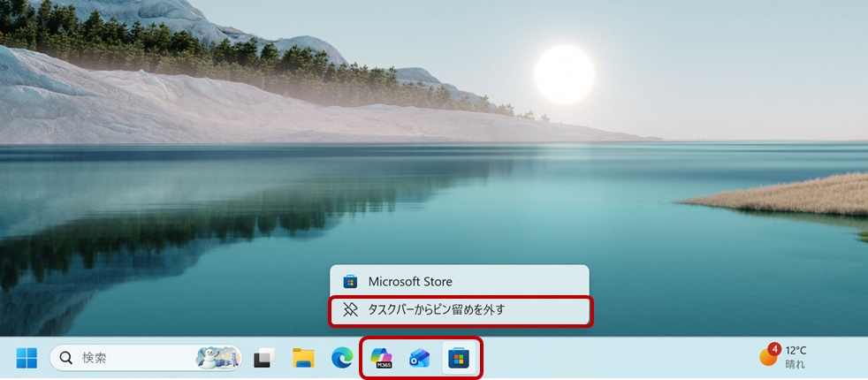This screenshot has width=868, height=380.
Task: Click the red notification badge showing 4
Action: click(774, 348)
